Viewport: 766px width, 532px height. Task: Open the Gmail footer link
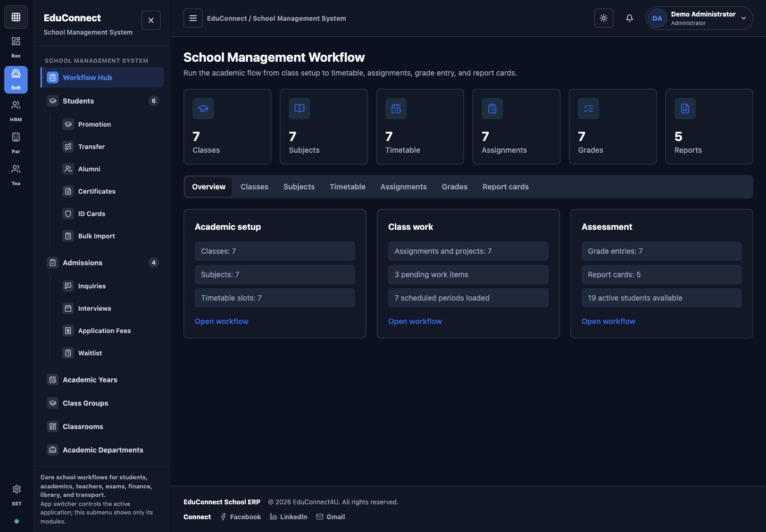330,517
